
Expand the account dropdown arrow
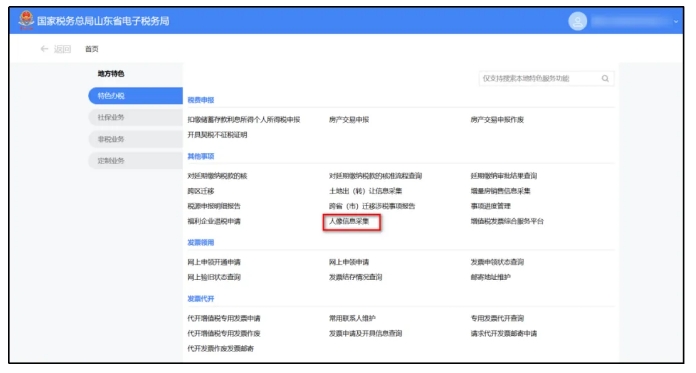point(676,21)
